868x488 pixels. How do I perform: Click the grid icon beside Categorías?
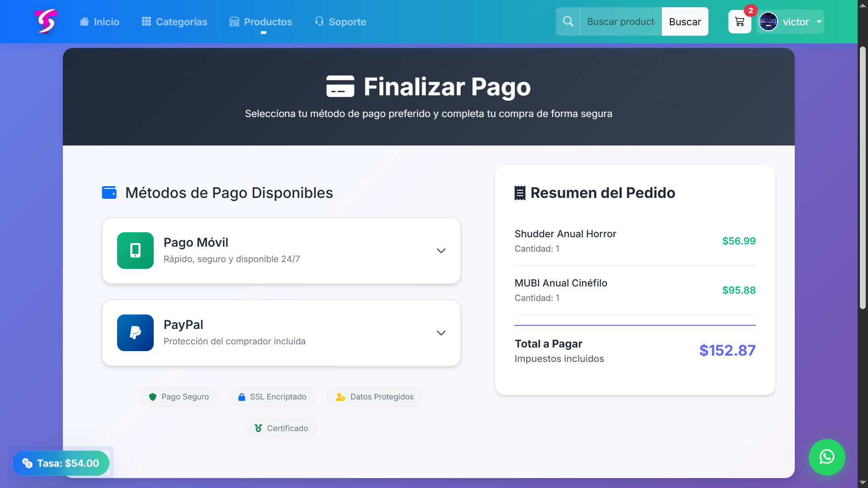[x=146, y=21]
